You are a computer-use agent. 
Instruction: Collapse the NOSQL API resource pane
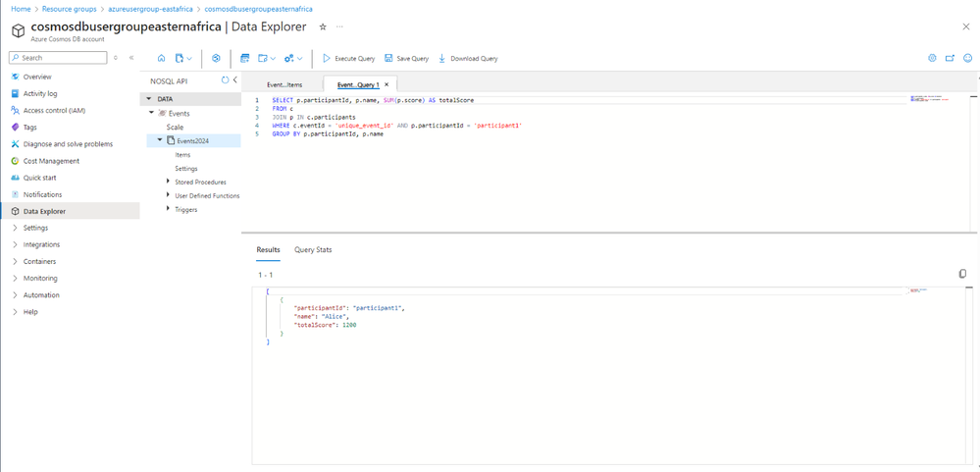pyautogui.click(x=235, y=80)
